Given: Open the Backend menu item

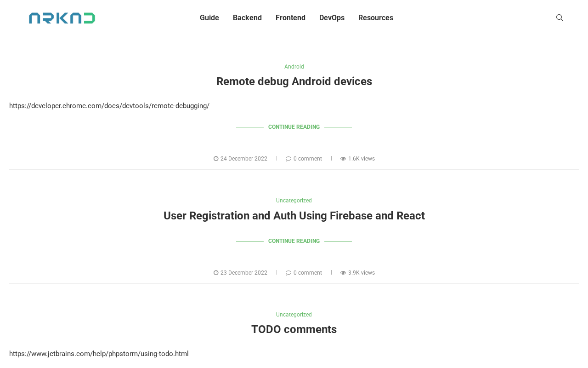Looking at the screenshot, I should pos(247,18).
